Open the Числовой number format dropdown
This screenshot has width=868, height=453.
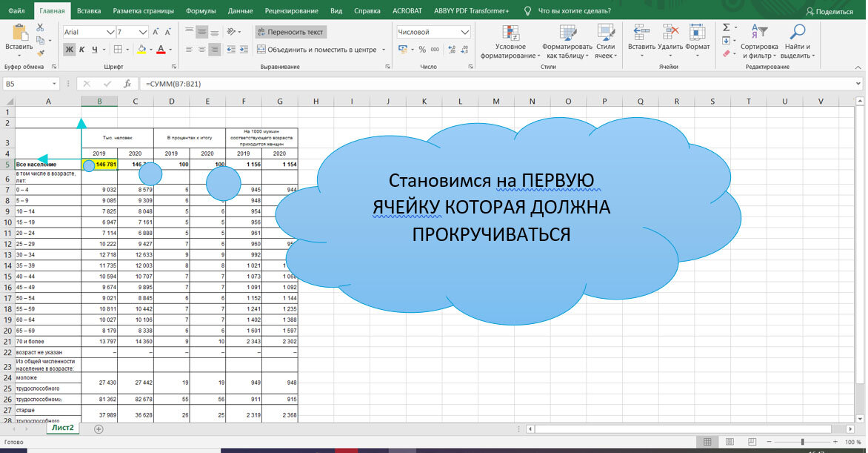tap(465, 32)
